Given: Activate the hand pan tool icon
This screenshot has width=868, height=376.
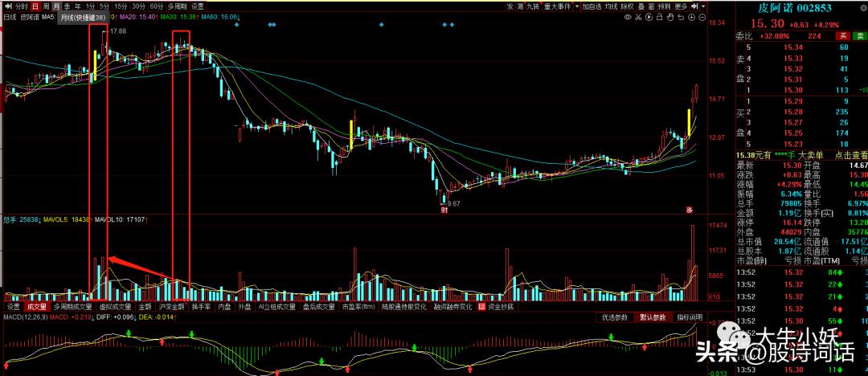Looking at the screenshot, I should click(669, 17).
